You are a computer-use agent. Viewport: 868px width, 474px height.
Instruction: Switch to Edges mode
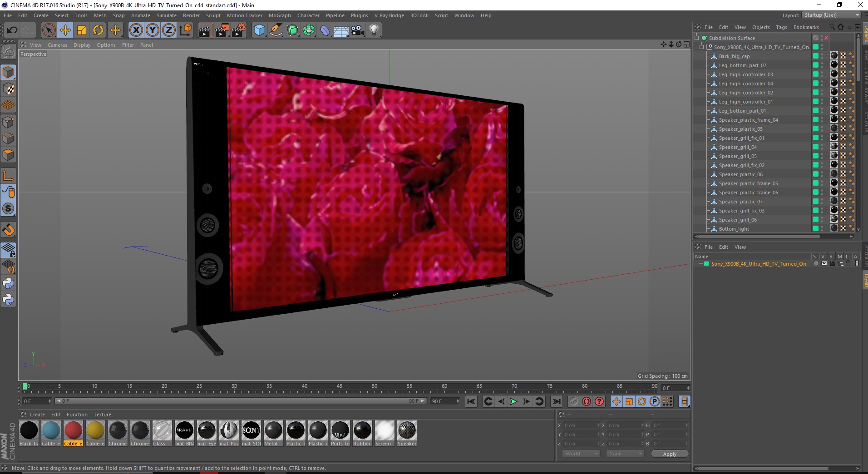tap(8, 138)
